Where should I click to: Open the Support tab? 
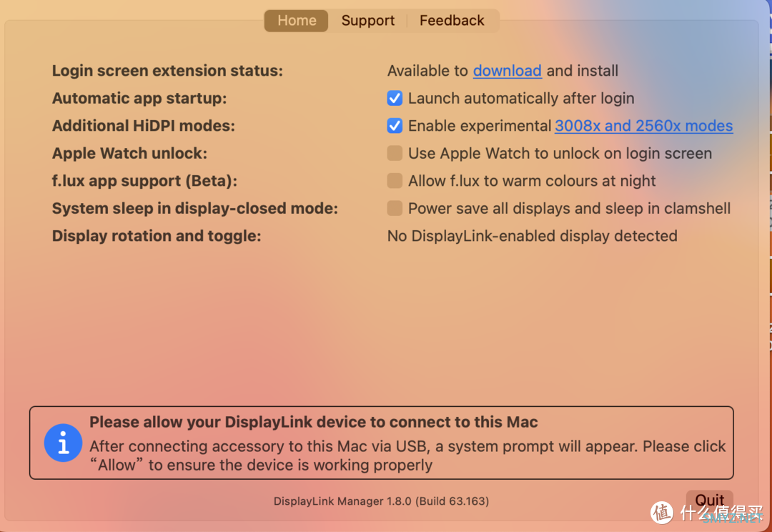coord(368,21)
